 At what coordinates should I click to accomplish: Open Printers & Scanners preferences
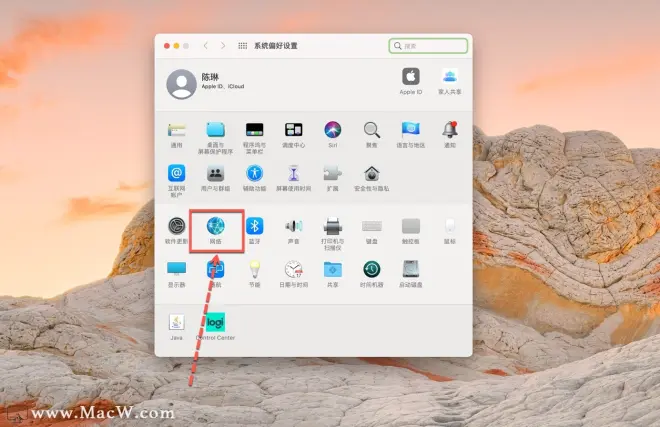click(333, 226)
